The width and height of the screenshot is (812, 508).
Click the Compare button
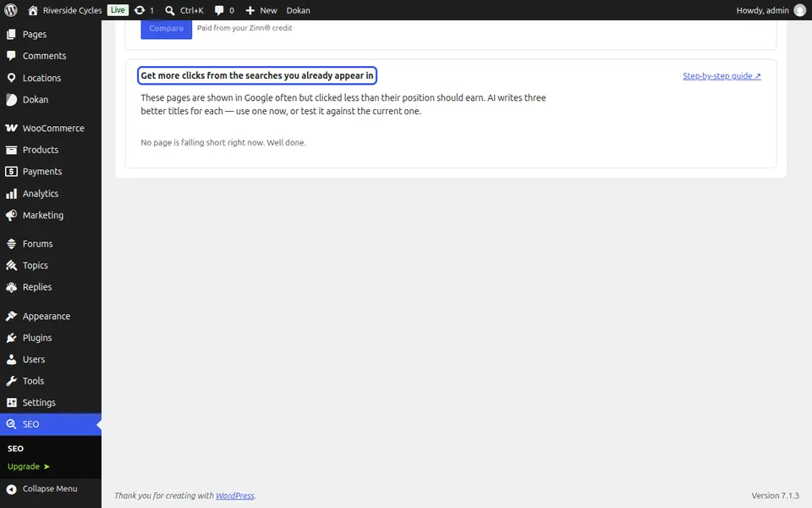click(167, 29)
